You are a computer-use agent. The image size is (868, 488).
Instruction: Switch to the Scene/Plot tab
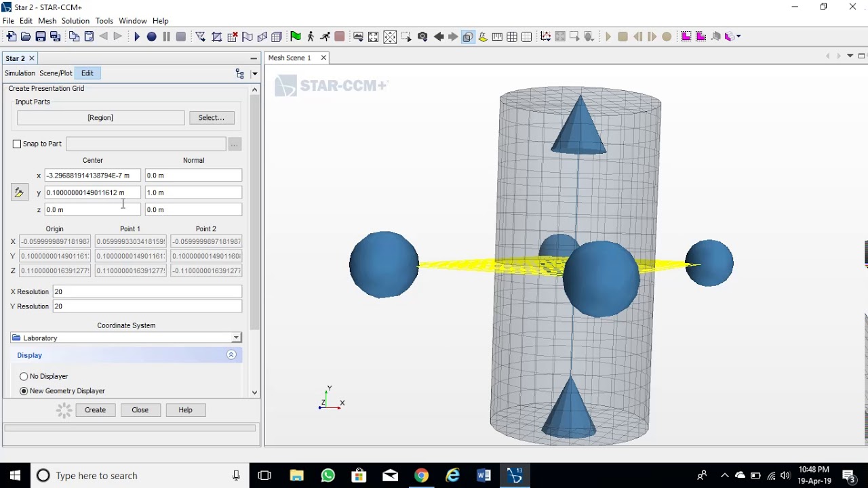coord(56,73)
